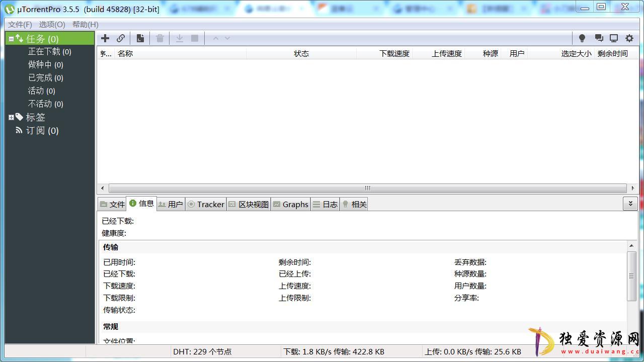The height and width of the screenshot is (362, 644).
Task: Sort by 用户 column header
Action: [x=514, y=53]
